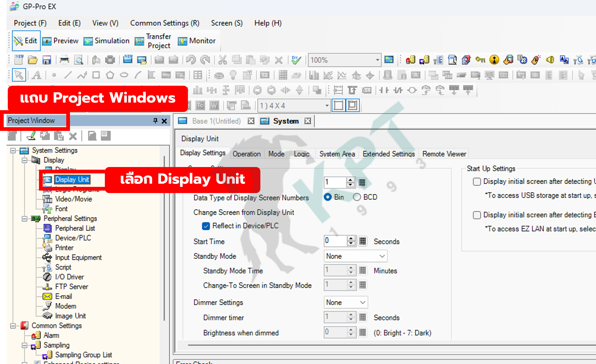Click the Print icon
Viewport: 596px width, 364px height.
tap(64, 60)
